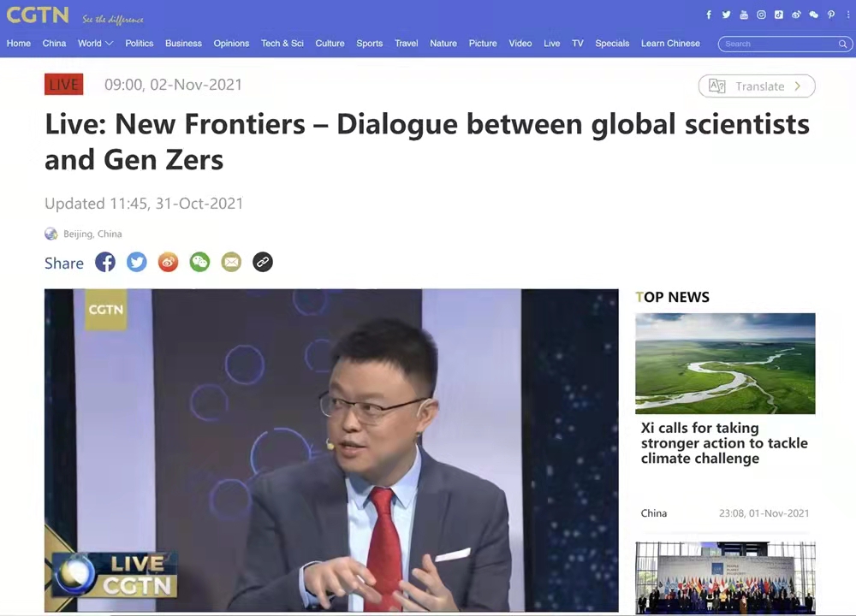Open the Video section

coord(520,44)
